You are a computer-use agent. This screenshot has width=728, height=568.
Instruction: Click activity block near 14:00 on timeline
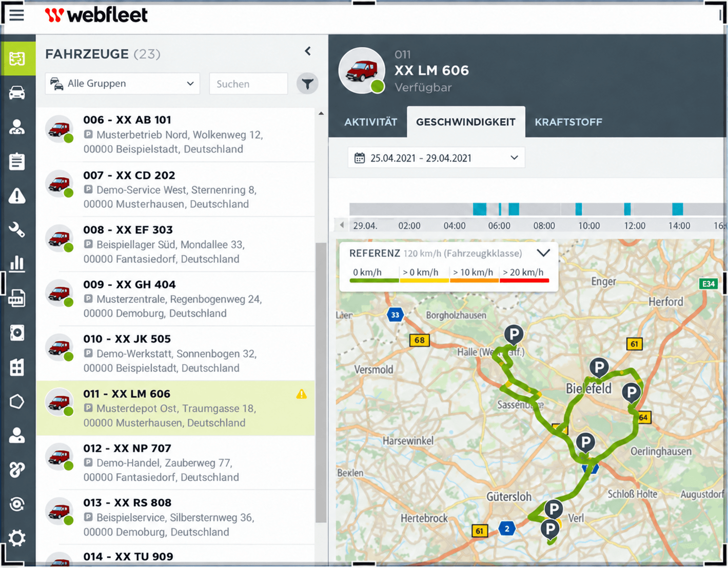(x=678, y=209)
